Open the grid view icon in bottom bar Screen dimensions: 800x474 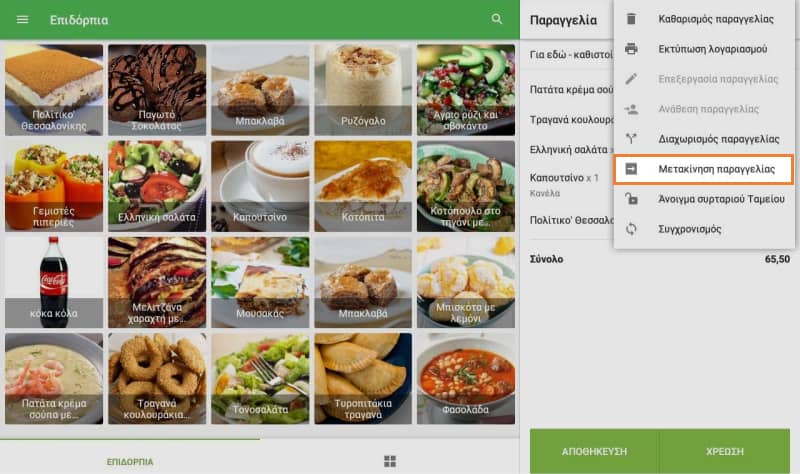[390, 461]
